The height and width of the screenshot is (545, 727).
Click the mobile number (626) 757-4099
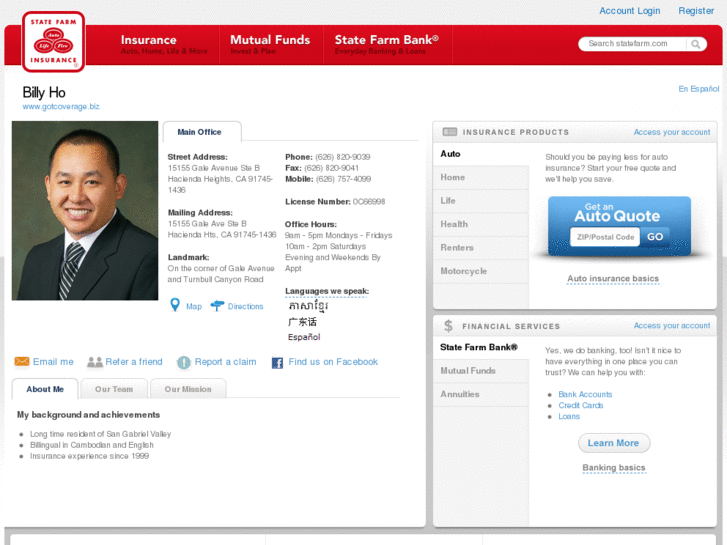coord(343,179)
